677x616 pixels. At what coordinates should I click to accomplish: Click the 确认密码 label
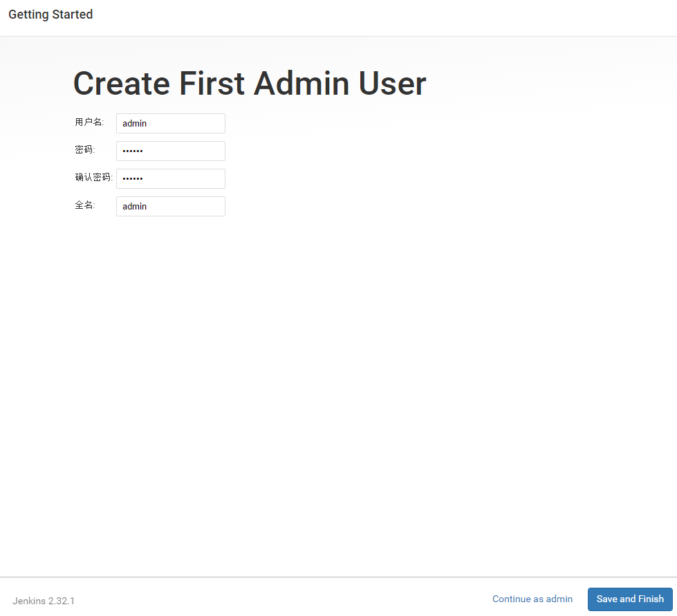[93, 178]
